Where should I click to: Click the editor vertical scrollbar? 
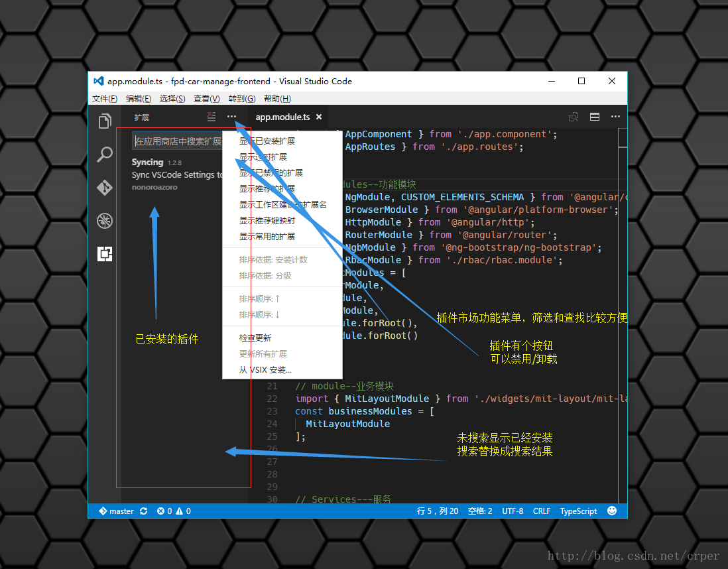pyautogui.click(x=623, y=316)
